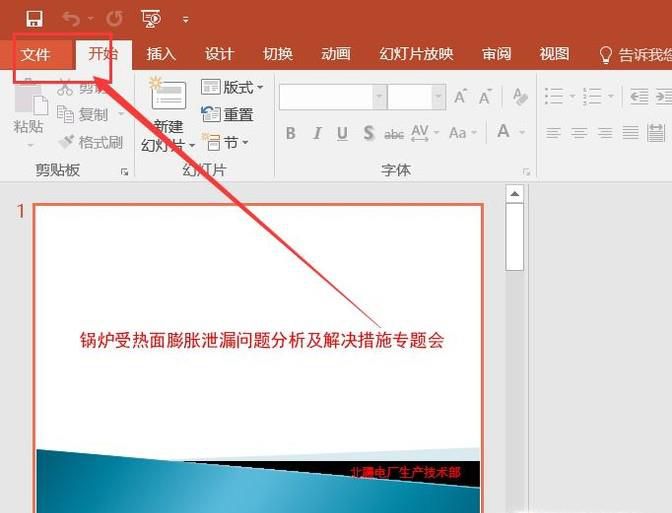The height and width of the screenshot is (513, 672).
Task: Save the presentation with the floppy icon
Action: pyautogui.click(x=34, y=19)
